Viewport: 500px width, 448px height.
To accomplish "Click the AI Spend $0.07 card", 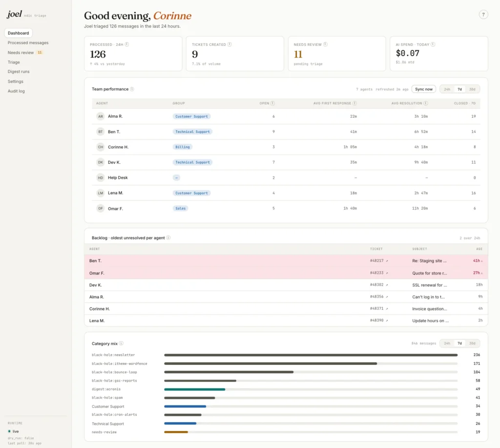I will coord(439,54).
